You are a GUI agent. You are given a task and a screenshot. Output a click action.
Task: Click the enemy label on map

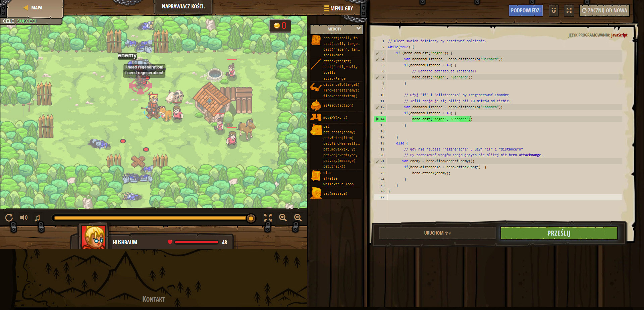coord(127,55)
